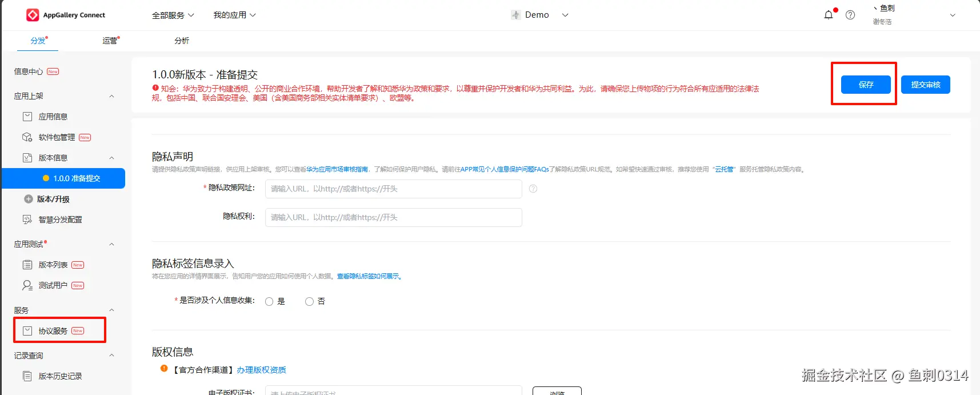Switch to the 运营 tab

(x=110, y=41)
